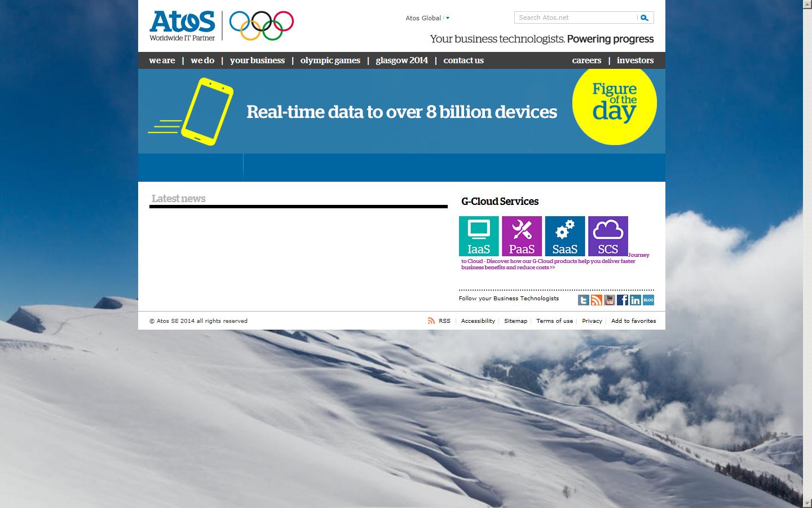The height and width of the screenshot is (508, 812).
Task: Open the SaaS G-Cloud tile
Action: pos(565,235)
